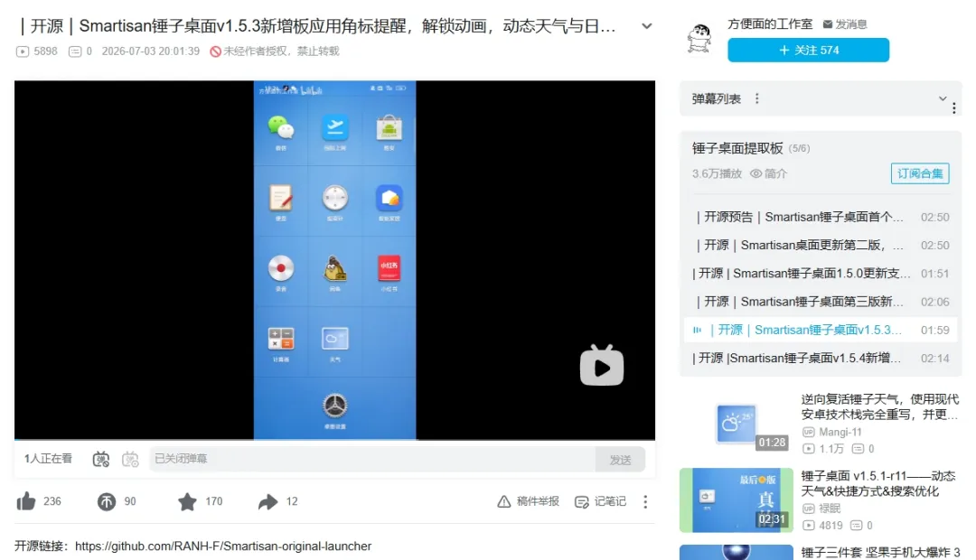Give coins with the coin icon
The height and width of the screenshot is (560, 976).
tap(107, 501)
